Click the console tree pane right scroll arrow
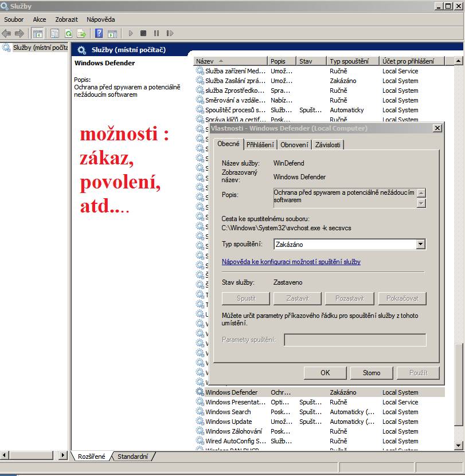This screenshot has height=476, width=465. 63,455
